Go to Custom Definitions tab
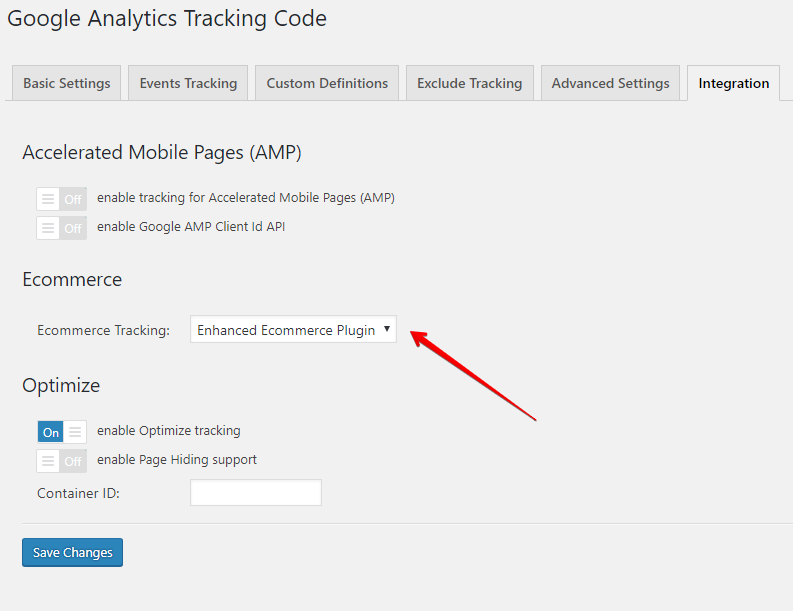This screenshot has width=793, height=611. 327,83
